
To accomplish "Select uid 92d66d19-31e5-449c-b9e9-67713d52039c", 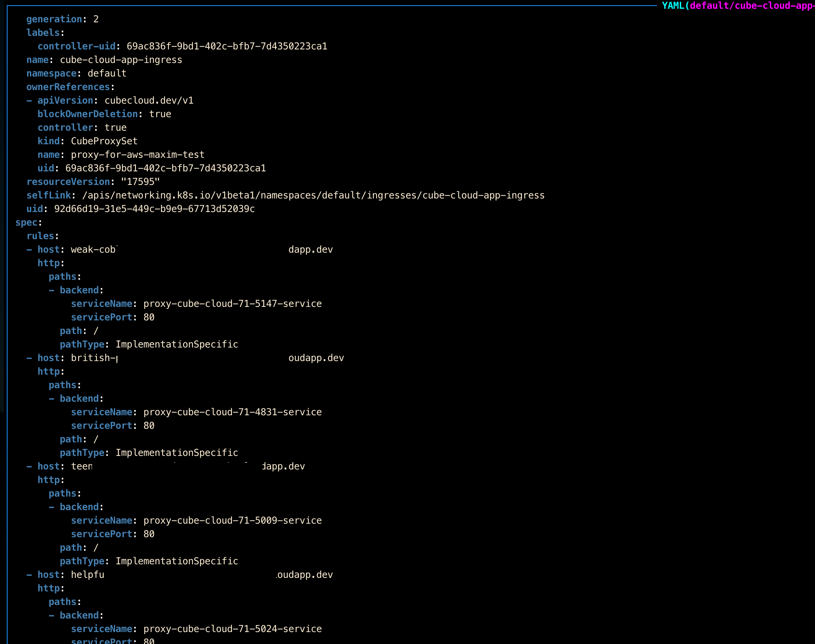I will 141,209.
